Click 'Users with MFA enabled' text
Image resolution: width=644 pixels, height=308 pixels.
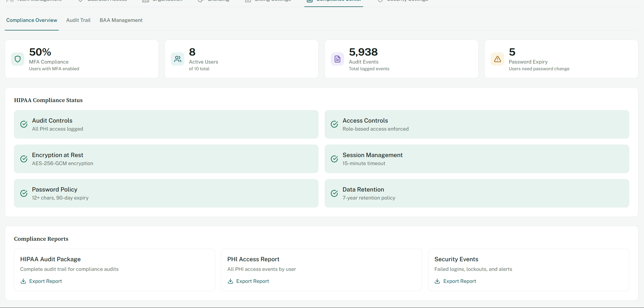click(54, 69)
